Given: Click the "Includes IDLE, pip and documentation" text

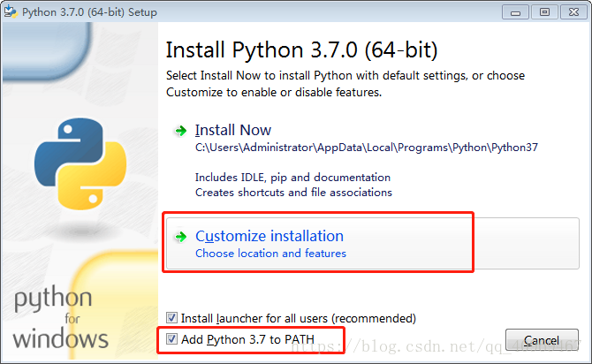Looking at the screenshot, I should point(292,177).
